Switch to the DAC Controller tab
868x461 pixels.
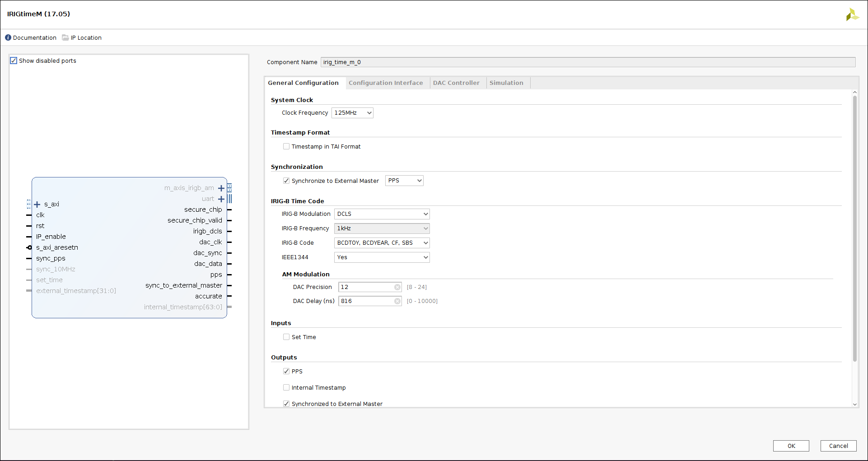click(456, 83)
